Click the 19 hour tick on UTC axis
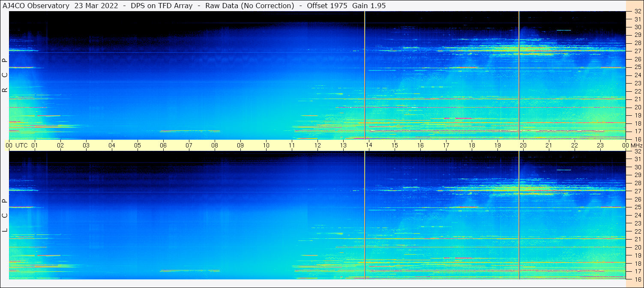The image size is (644, 288). click(x=497, y=145)
